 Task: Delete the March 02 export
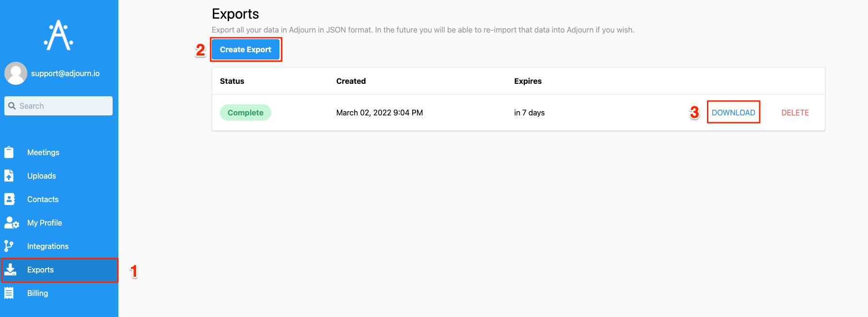(795, 113)
